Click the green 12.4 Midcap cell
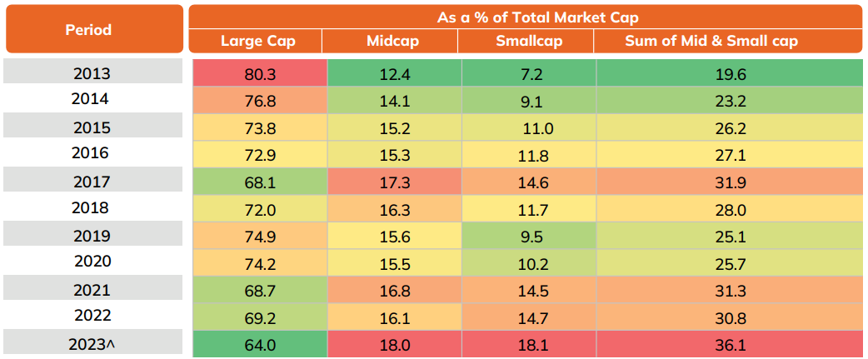This screenshot has width=868, height=359. point(394,74)
